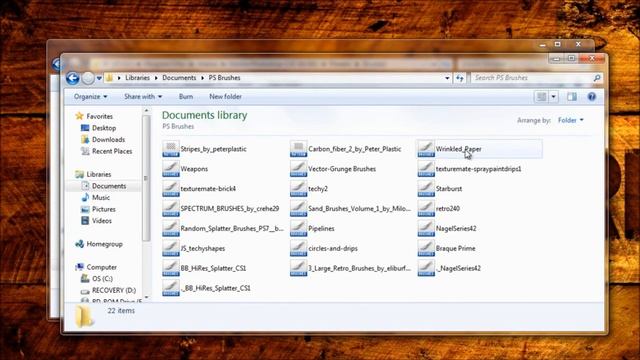Open the address bar history dropdown arrow

click(x=447, y=78)
